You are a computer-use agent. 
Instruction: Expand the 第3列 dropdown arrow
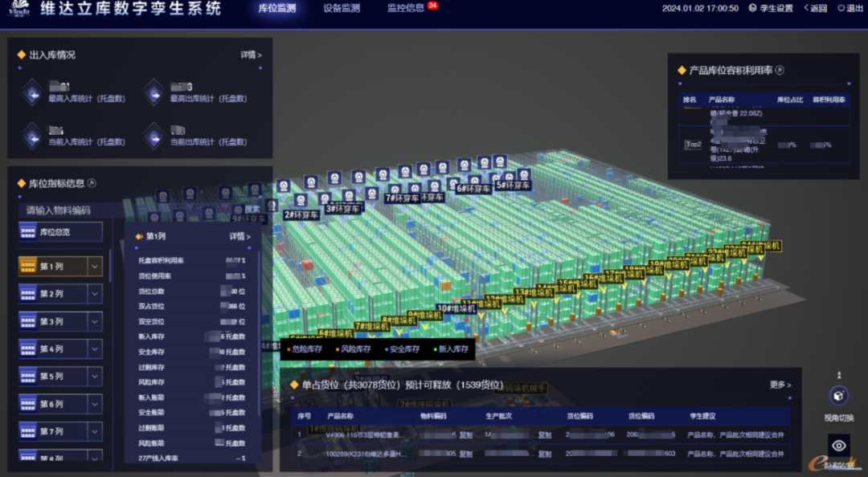pos(95,321)
